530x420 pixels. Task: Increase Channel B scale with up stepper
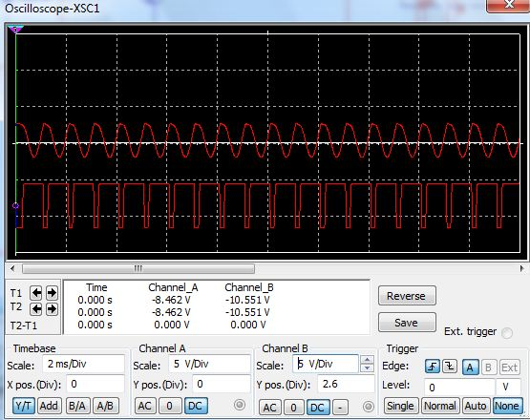click(x=367, y=360)
